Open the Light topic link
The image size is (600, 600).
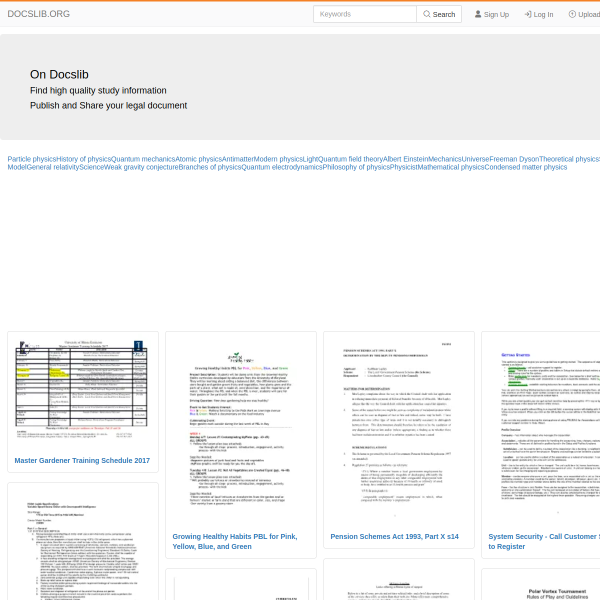pyautogui.click(x=310, y=159)
